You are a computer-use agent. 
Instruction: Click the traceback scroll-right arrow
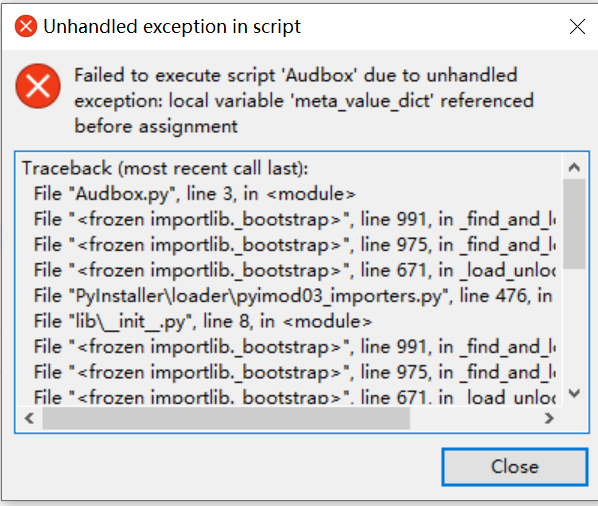tap(549, 418)
